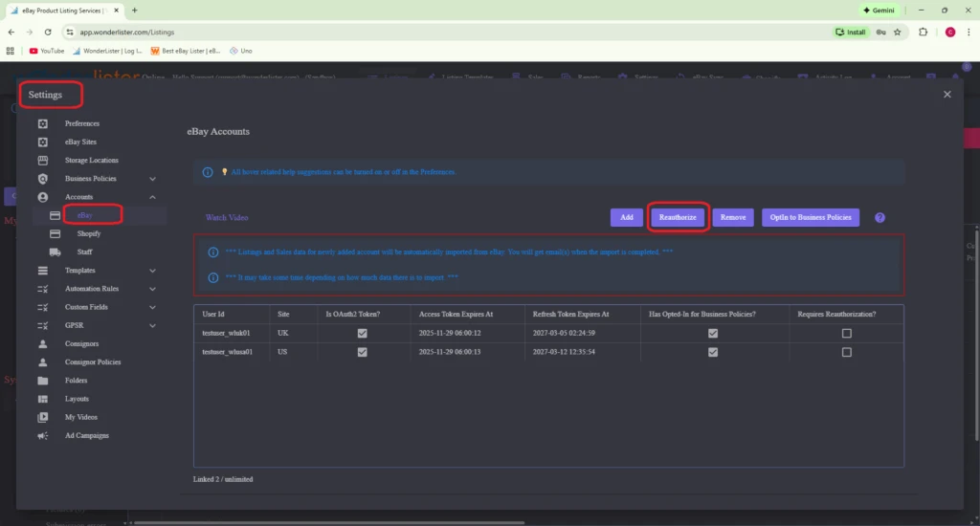Select the eBay accounts sub-item

[x=85, y=215]
